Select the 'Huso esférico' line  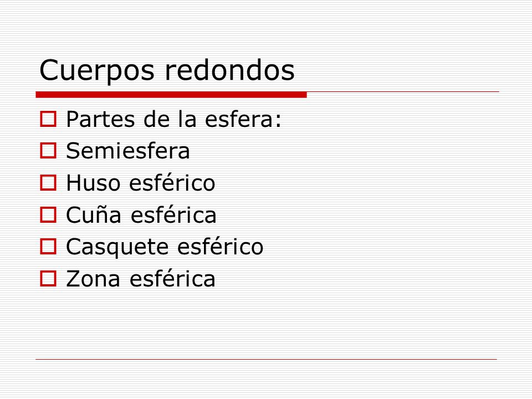pos(141,182)
